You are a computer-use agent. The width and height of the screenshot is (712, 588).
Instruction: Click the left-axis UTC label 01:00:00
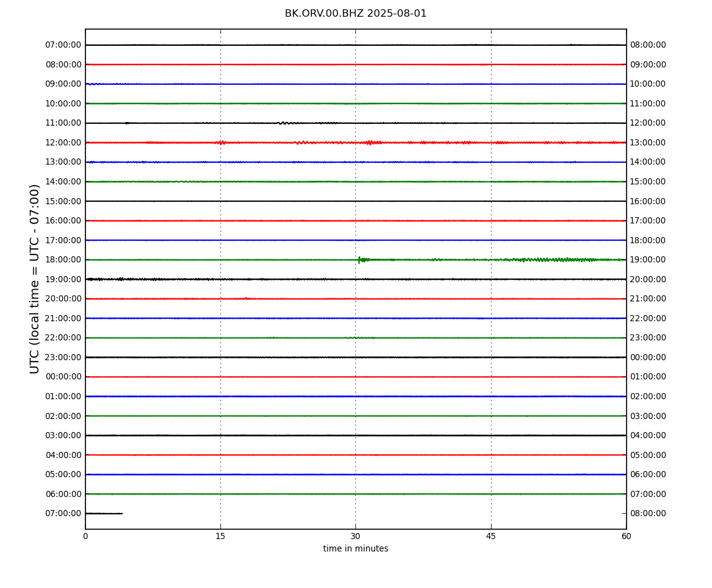[63, 396]
